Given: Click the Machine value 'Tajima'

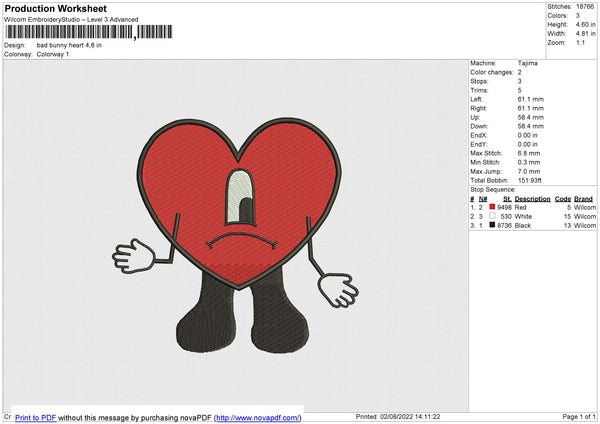Looking at the screenshot, I should [x=528, y=63].
